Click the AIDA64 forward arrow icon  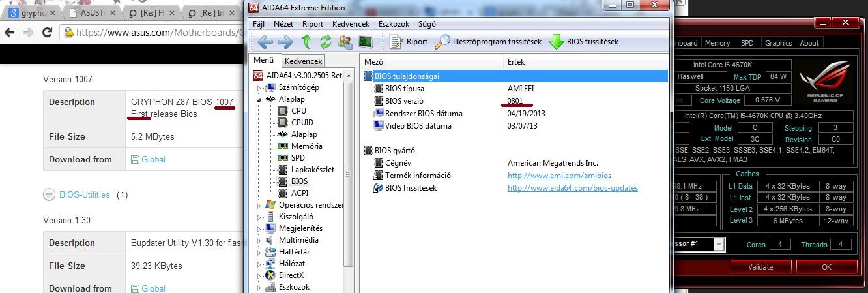(285, 42)
